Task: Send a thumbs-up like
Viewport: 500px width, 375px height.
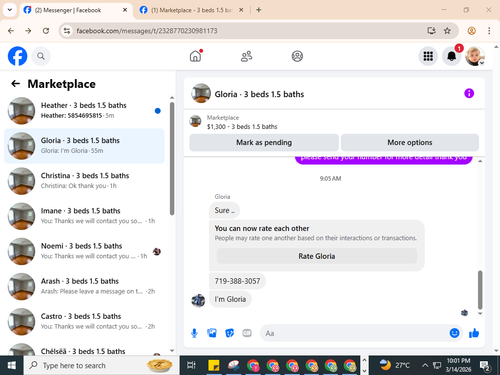Action: click(474, 333)
